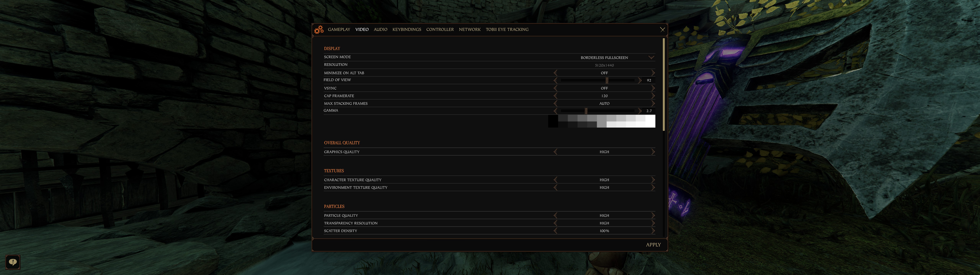Cycle Max Stacking Frames right arrow
980x275 pixels.
(653, 103)
